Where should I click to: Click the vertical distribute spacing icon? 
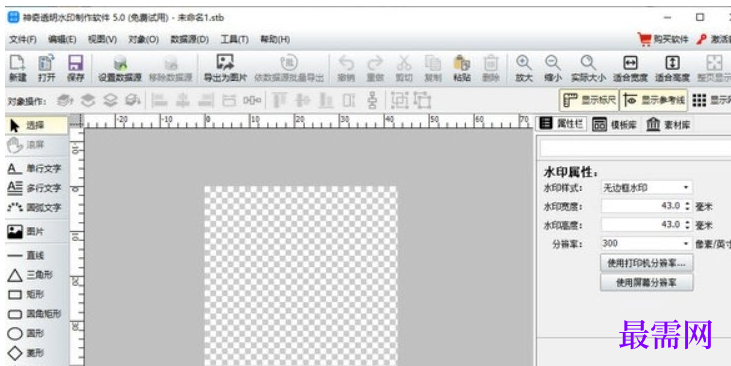pyautogui.click(x=372, y=100)
